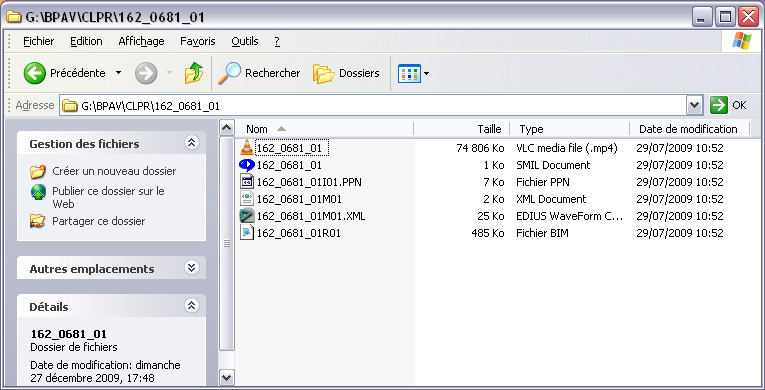Viewport: 765px width, 390px height.
Task: Click the BIM file icon of 162_0681_01R01
Action: coord(247,233)
